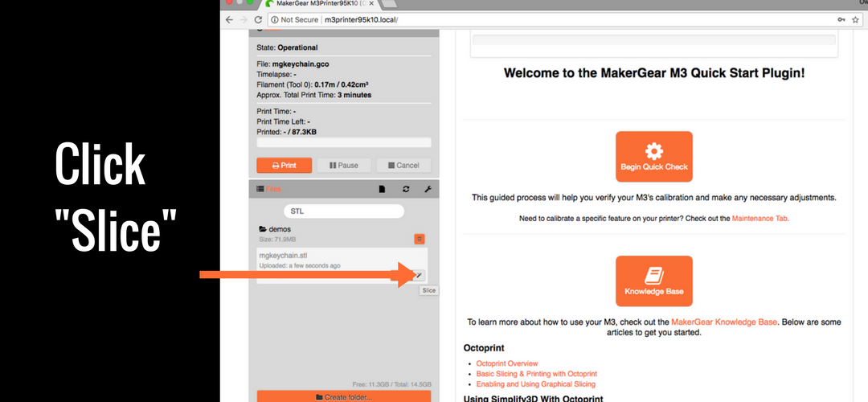View Not Secure site information
The image size is (868, 402).
[294, 19]
